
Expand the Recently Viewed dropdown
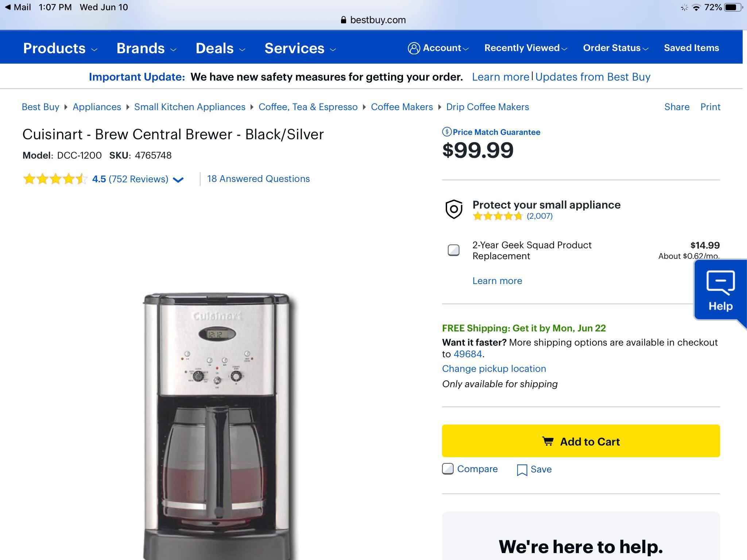[526, 48]
